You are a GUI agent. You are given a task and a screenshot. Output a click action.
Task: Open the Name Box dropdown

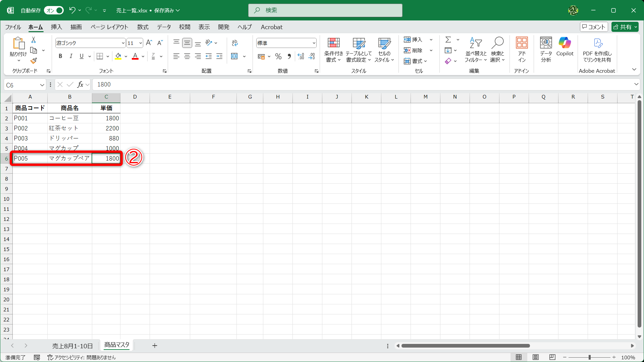click(x=42, y=85)
